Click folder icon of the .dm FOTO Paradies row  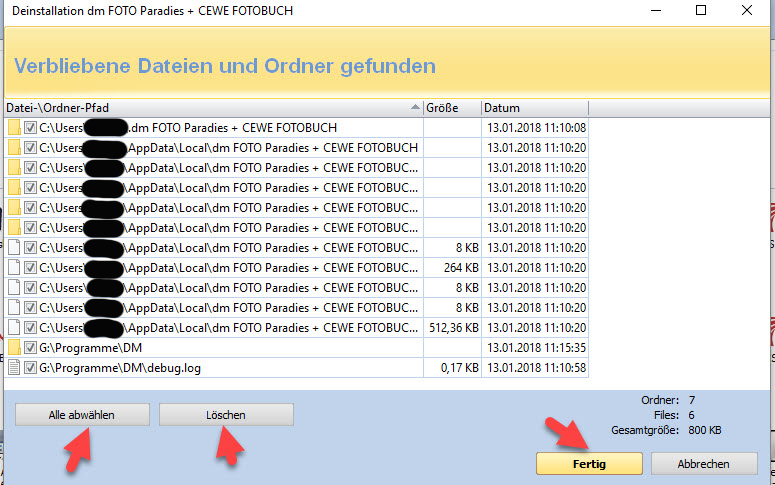tap(14, 128)
